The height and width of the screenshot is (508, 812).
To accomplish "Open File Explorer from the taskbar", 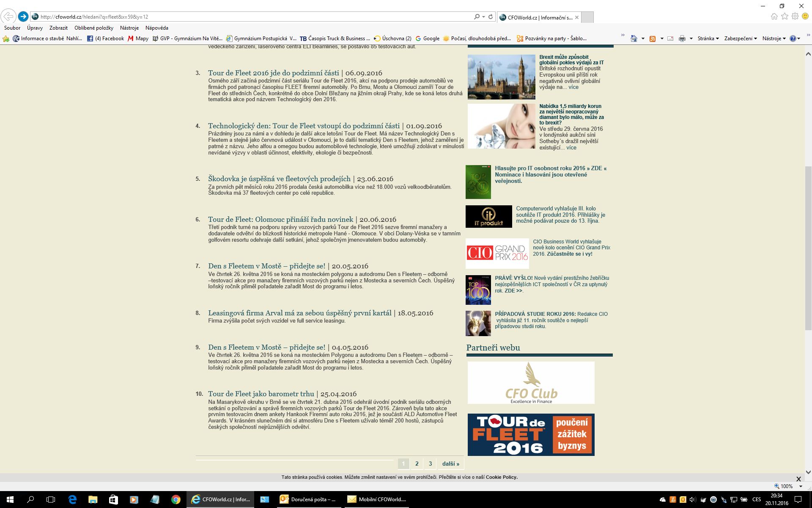I will point(93,500).
